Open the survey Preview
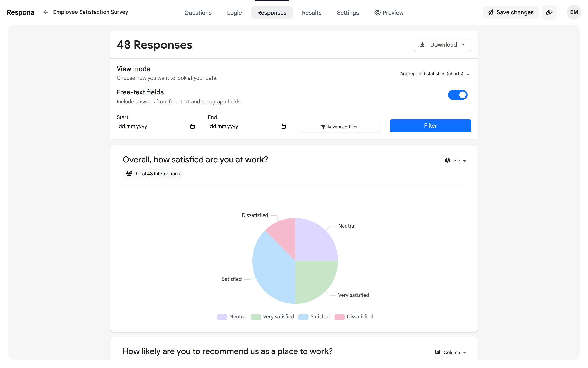This screenshot has width=588, height=368. click(x=389, y=13)
